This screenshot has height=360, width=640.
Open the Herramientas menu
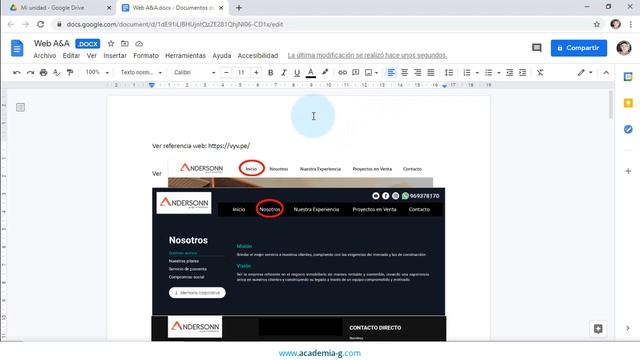185,56
